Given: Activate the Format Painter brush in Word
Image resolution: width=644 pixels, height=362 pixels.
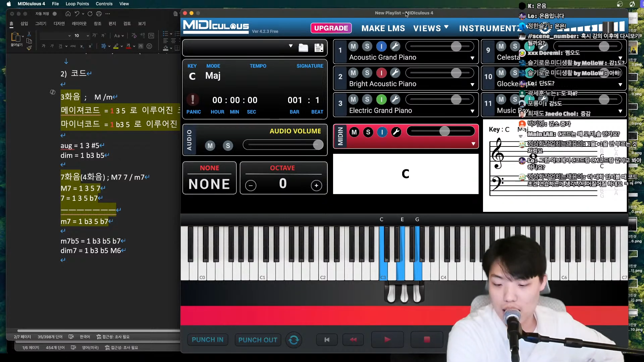Looking at the screenshot, I should tap(29, 48).
